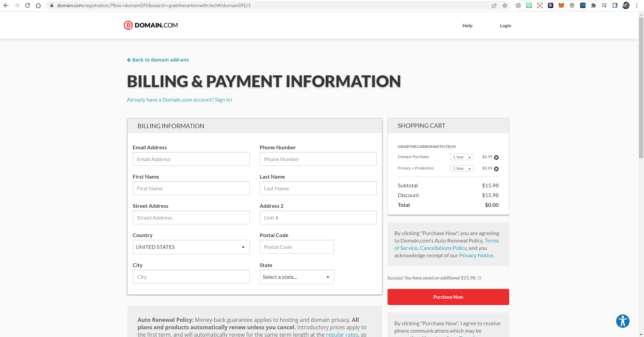Open the Extensions puzzle piece menu
Image resolution: width=644 pixels, height=337 pixels.
click(594, 5)
